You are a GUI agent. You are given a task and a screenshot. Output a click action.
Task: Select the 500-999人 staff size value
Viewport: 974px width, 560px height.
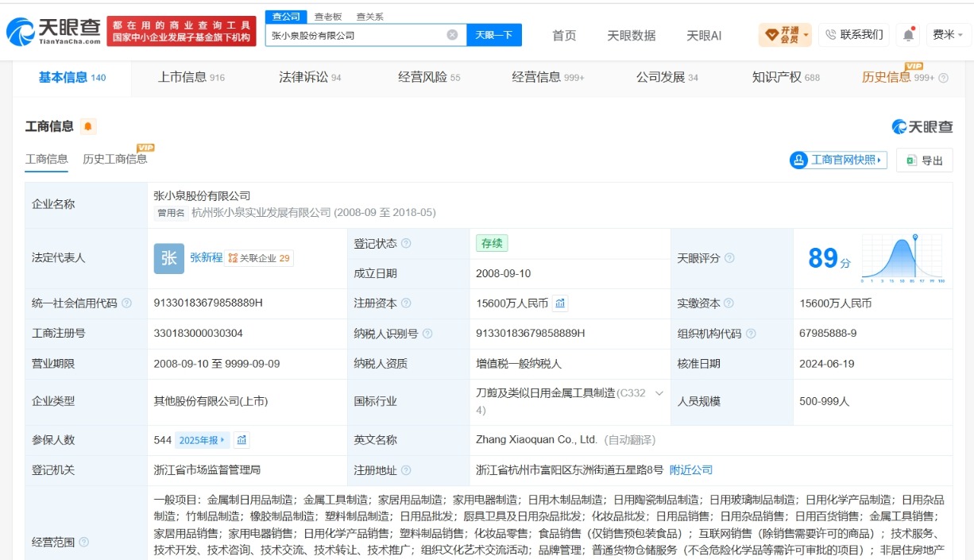point(825,402)
